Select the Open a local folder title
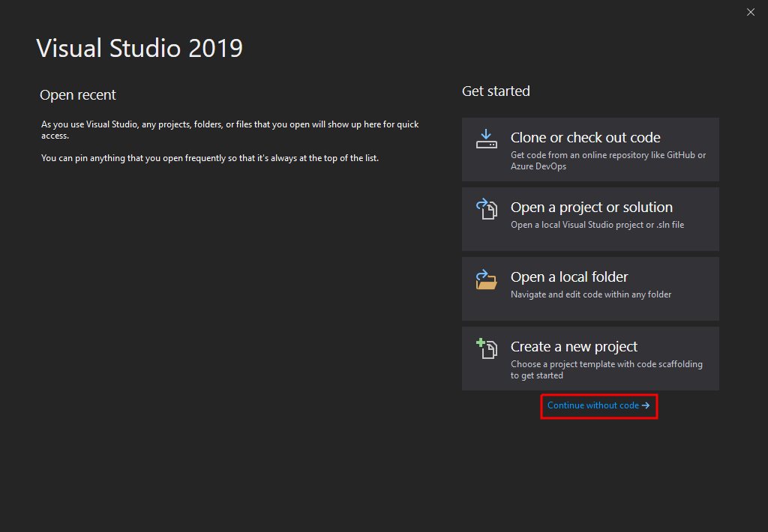 point(569,277)
